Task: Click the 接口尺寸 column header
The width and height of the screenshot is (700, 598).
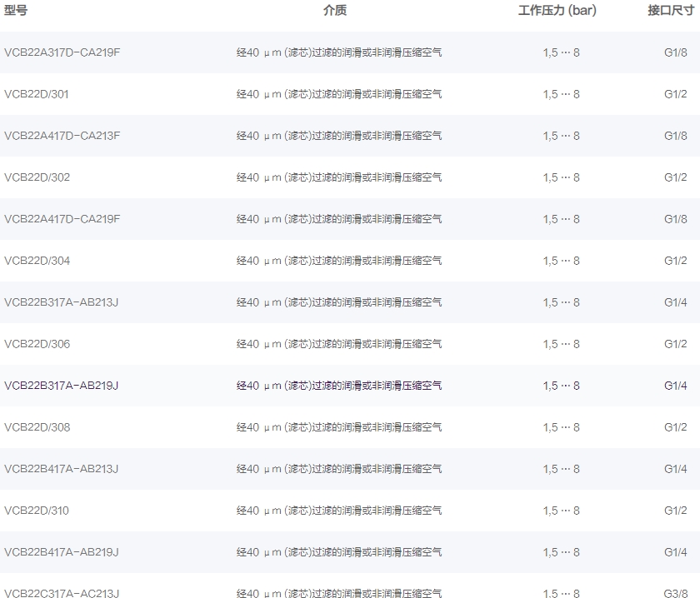Action: tap(671, 10)
